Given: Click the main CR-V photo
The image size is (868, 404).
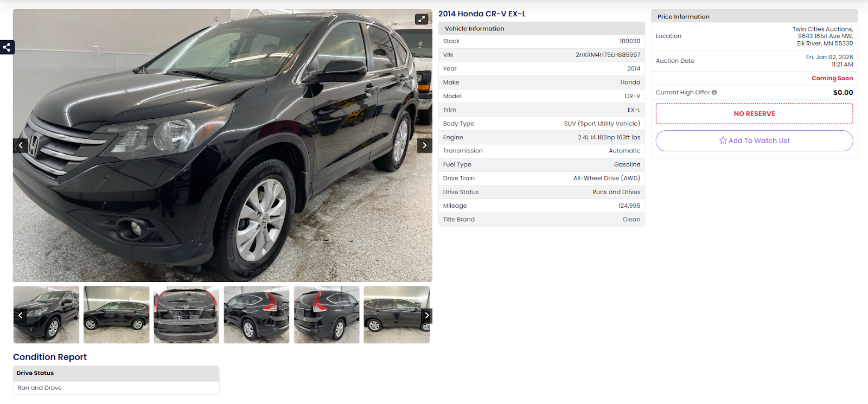Looking at the screenshot, I should 222,145.
